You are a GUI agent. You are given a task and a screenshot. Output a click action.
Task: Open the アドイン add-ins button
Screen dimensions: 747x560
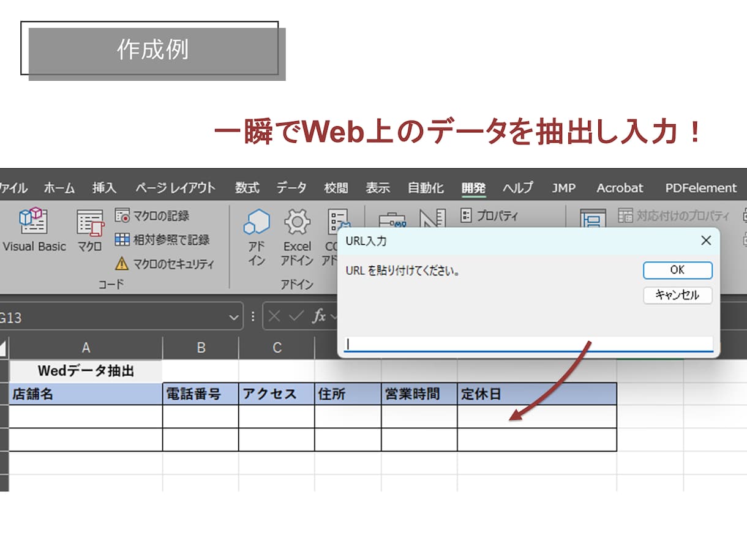click(256, 237)
